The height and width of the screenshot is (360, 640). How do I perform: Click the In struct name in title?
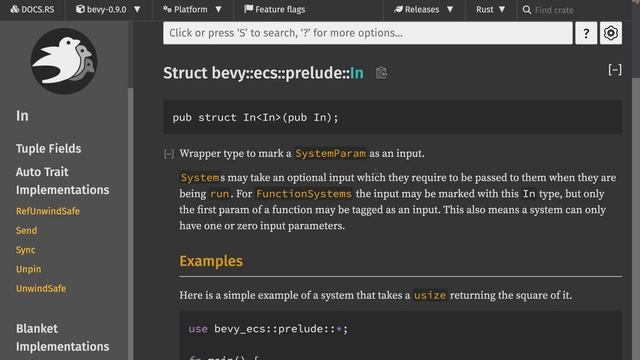tap(357, 73)
